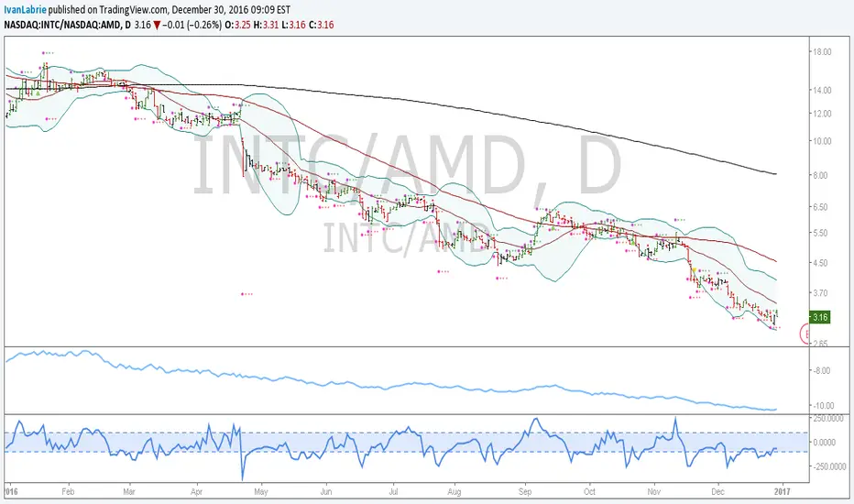Image resolution: width=854 pixels, height=504 pixels.
Task: Click the 12.00 price axis label
Action: tap(823, 114)
